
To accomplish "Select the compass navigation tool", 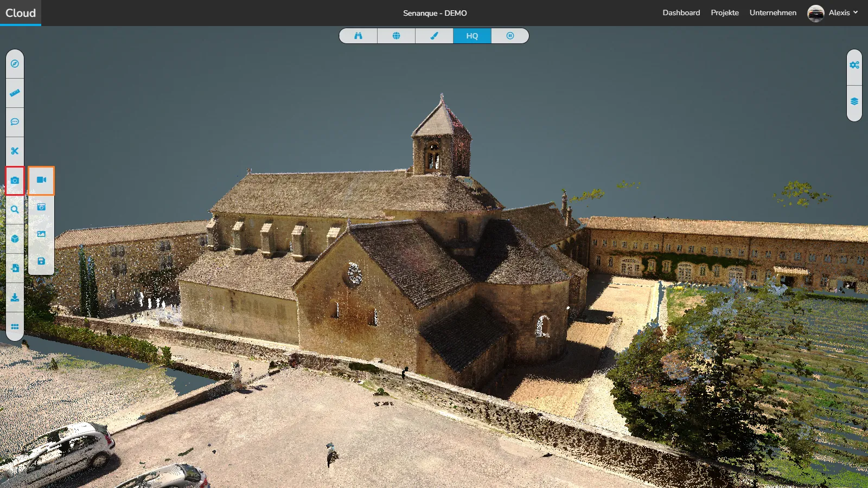I will tap(15, 64).
